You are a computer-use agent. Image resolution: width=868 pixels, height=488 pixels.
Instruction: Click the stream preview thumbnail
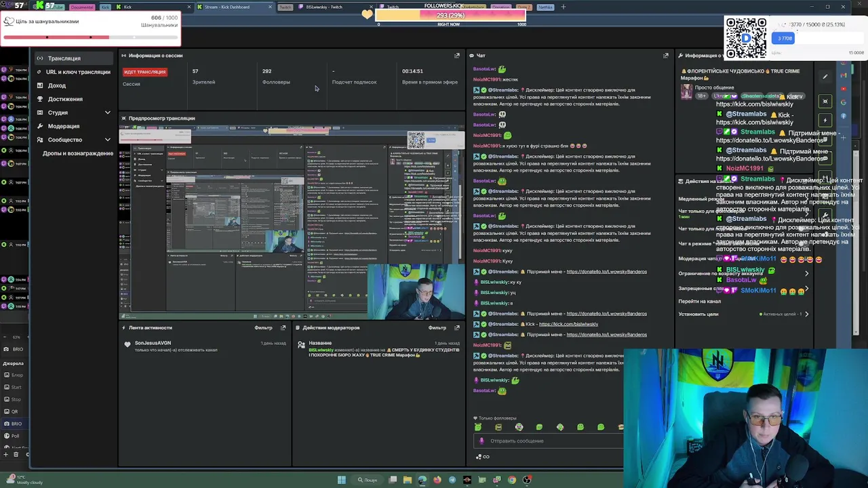[292, 222]
